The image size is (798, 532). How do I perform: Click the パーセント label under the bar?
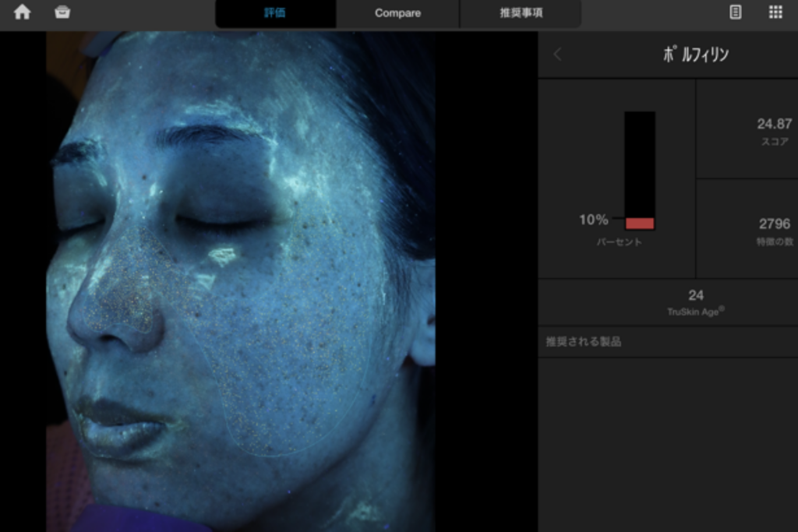620,242
